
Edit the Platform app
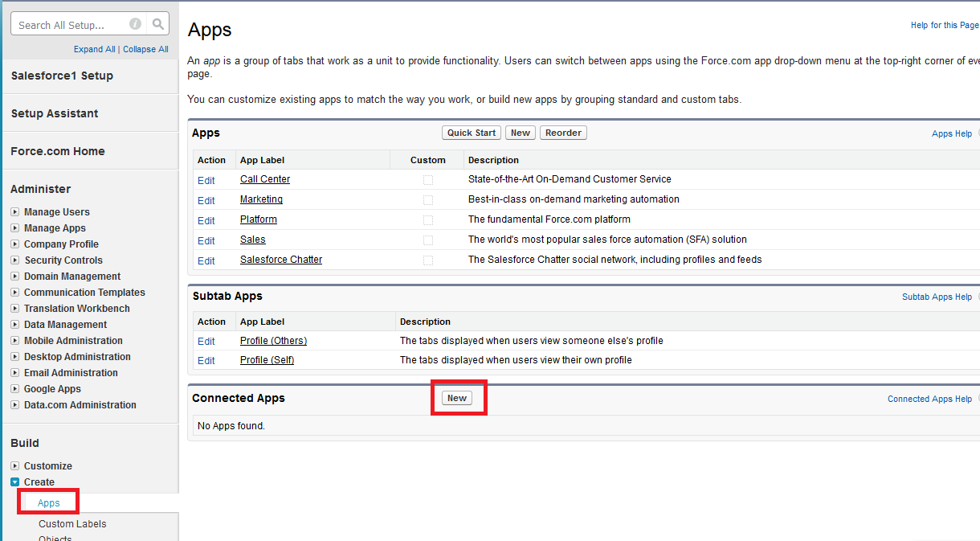click(x=206, y=221)
